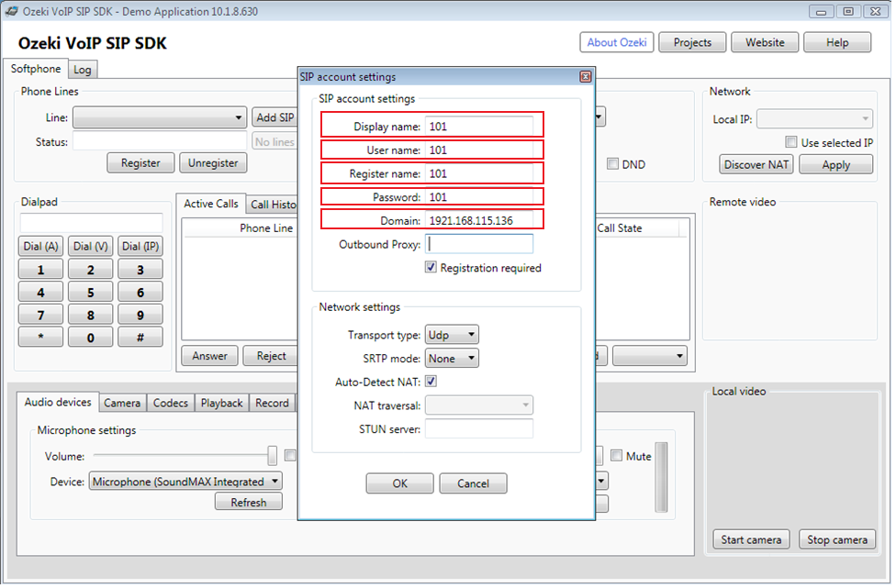Click Dial (V) video call button
The width and height of the screenshot is (896, 588).
pos(91,247)
